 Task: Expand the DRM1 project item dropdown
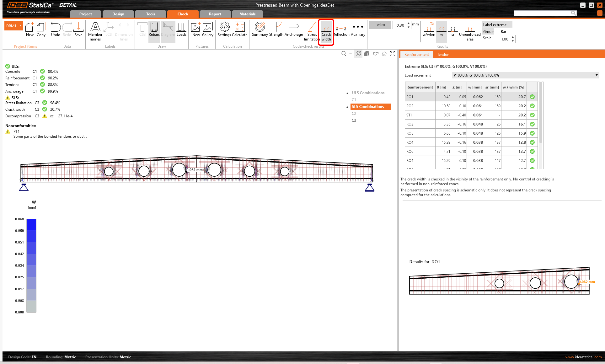(x=21, y=26)
